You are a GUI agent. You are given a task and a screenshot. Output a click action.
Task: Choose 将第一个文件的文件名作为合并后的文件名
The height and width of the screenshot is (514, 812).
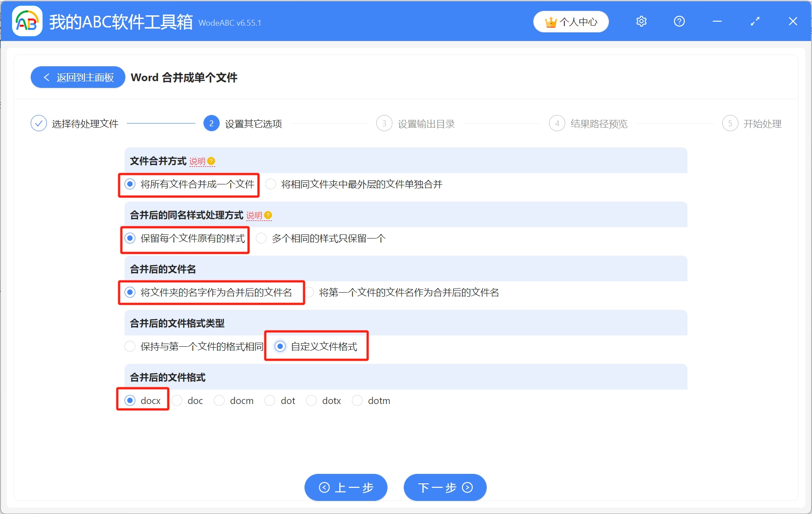[x=310, y=293]
